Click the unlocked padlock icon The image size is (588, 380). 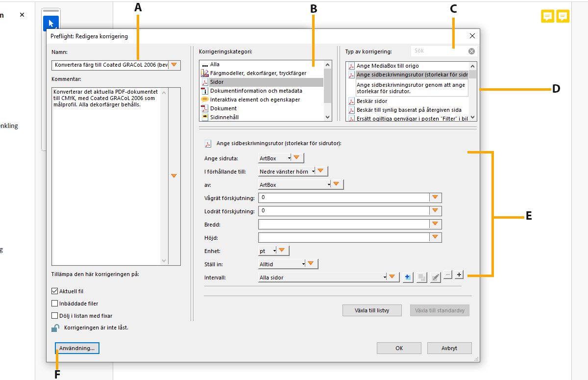(x=55, y=328)
